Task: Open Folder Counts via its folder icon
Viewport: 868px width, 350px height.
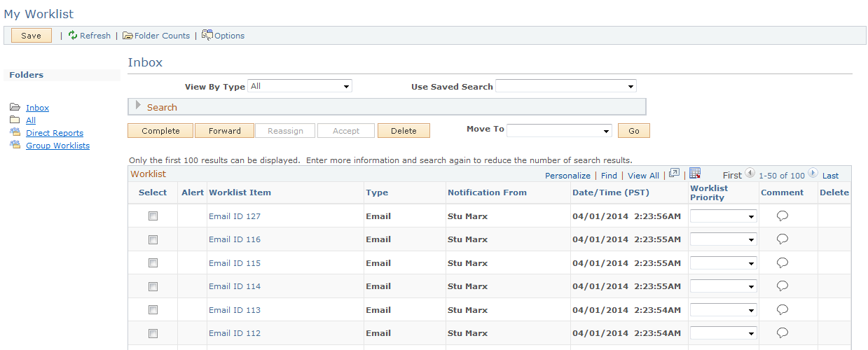Action: [128, 36]
